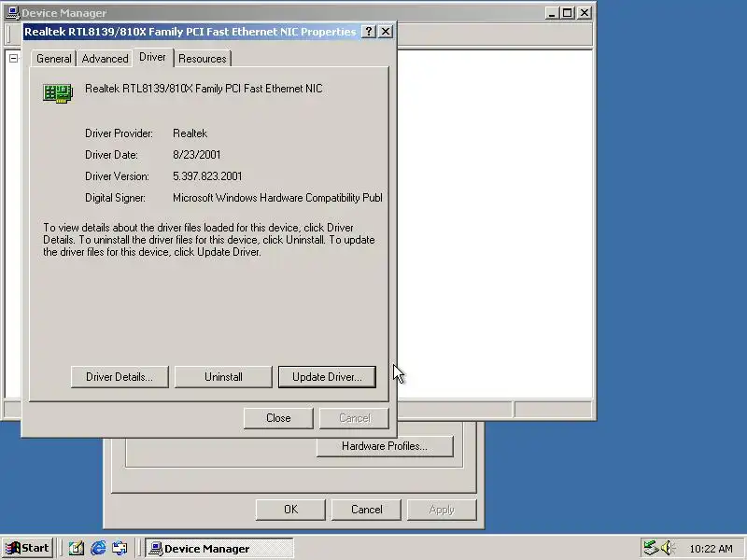Switch to the General tab
The height and width of the screenshot is (560, 747).
[x=53, y=59]
